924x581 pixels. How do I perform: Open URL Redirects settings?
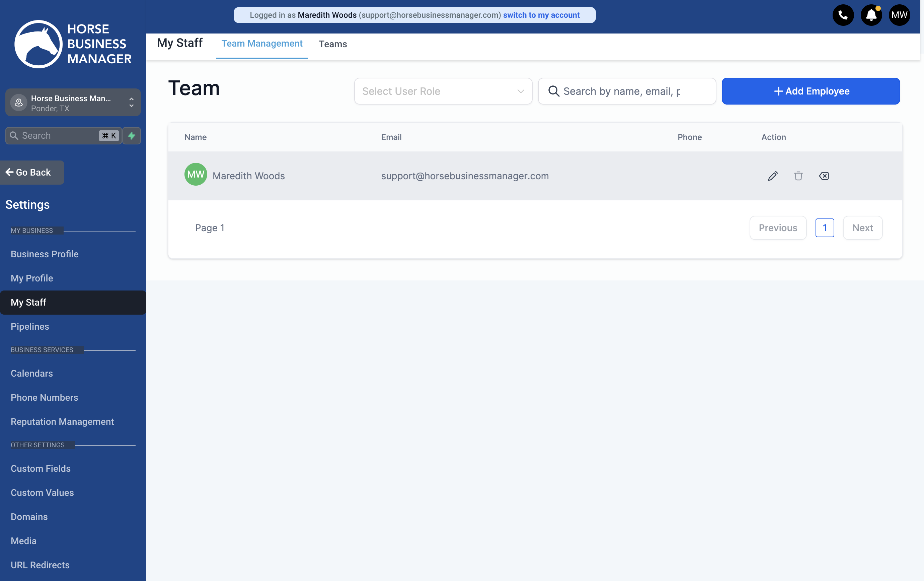pos(40,566)
